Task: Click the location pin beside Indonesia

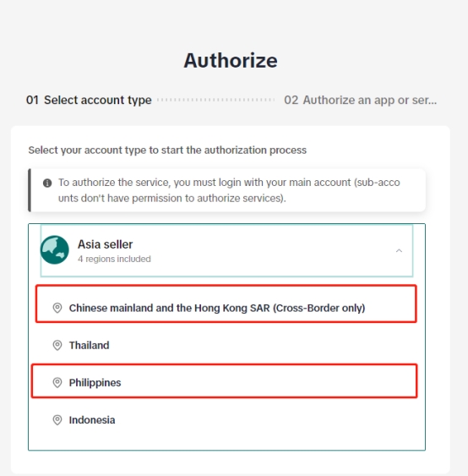Action: coord(57,420)
